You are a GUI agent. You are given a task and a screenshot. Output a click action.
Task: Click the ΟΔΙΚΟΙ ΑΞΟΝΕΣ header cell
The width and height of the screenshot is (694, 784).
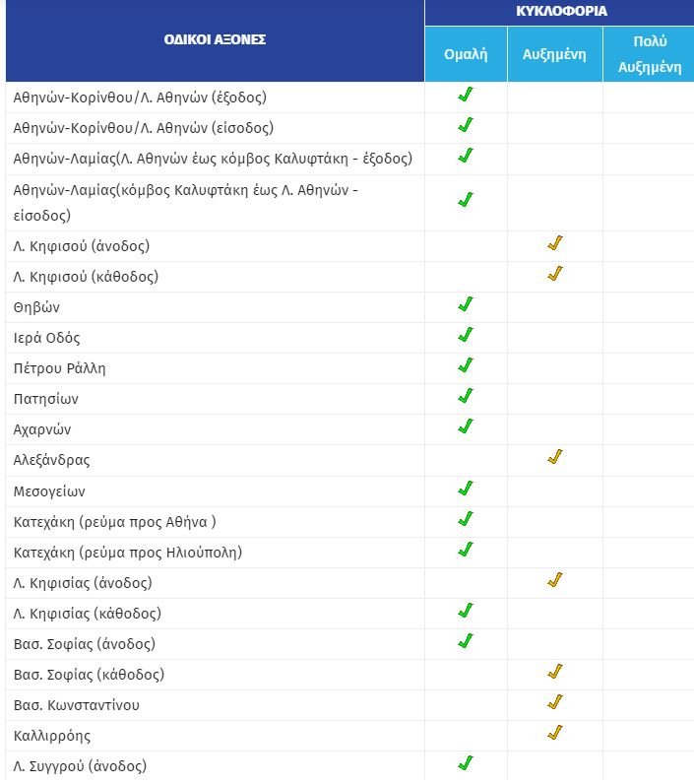coord(215,40)
